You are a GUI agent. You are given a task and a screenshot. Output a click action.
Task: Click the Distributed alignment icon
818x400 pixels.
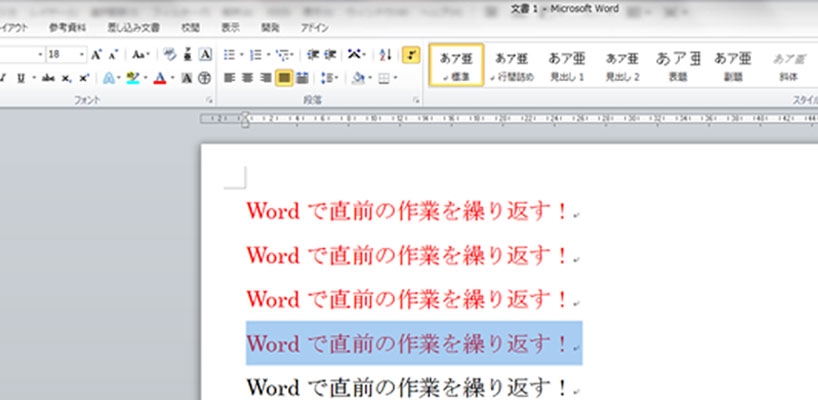302,78
